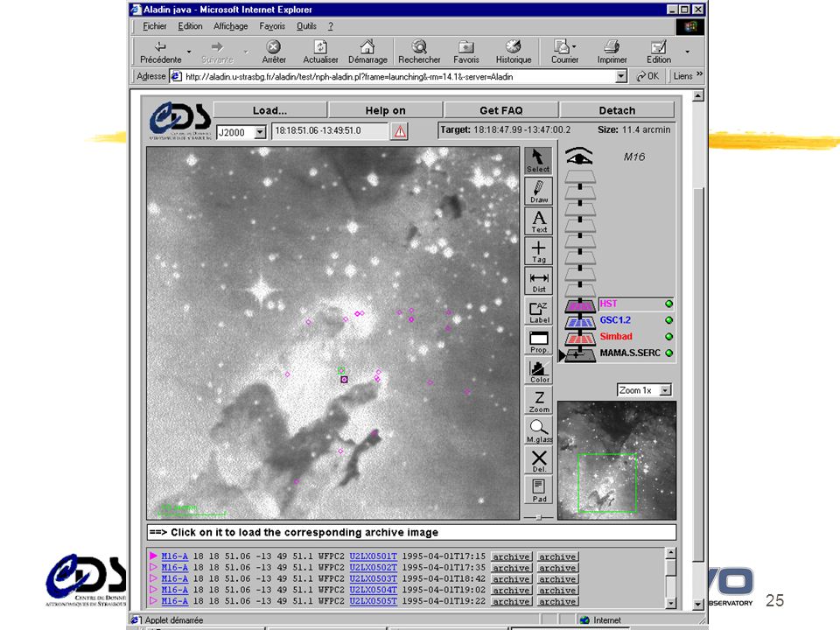Click the page vertical scrollbar thumb

tap(697, 375)
